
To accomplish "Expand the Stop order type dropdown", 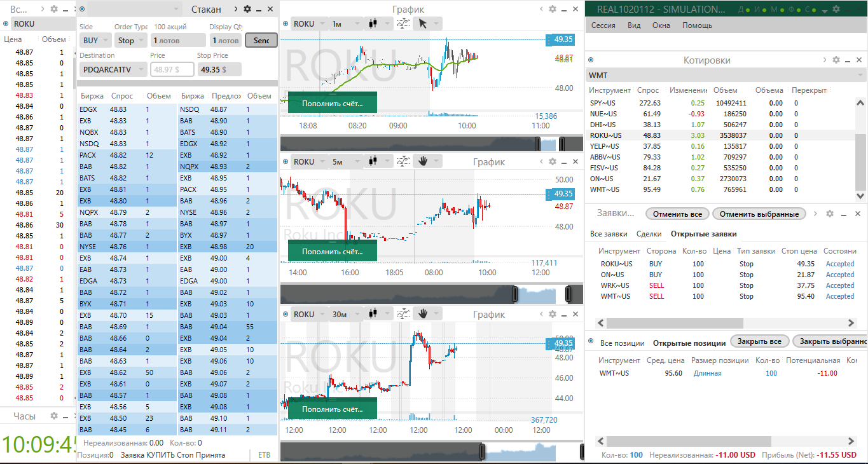I will (x=131, y=40).
